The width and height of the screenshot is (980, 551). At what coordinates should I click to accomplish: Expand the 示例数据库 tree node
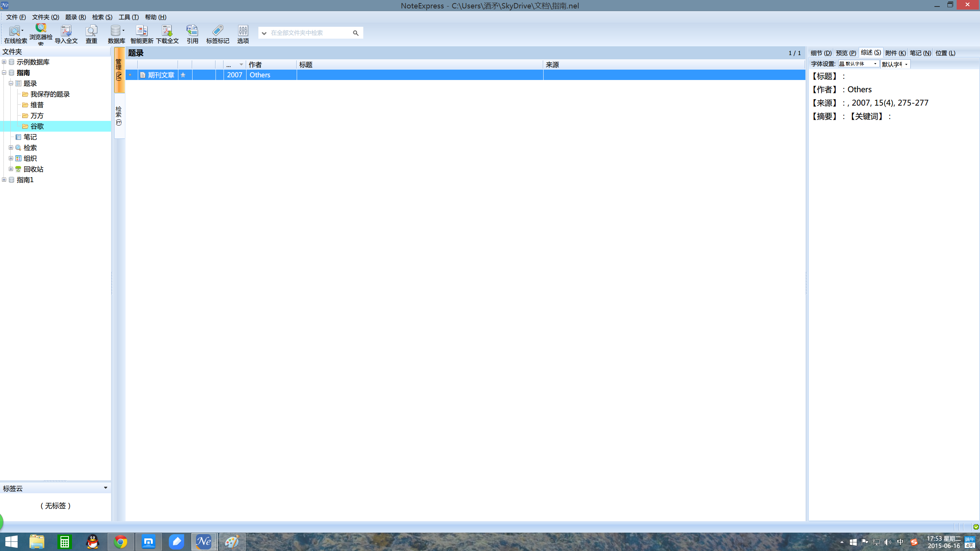(4, 62)
